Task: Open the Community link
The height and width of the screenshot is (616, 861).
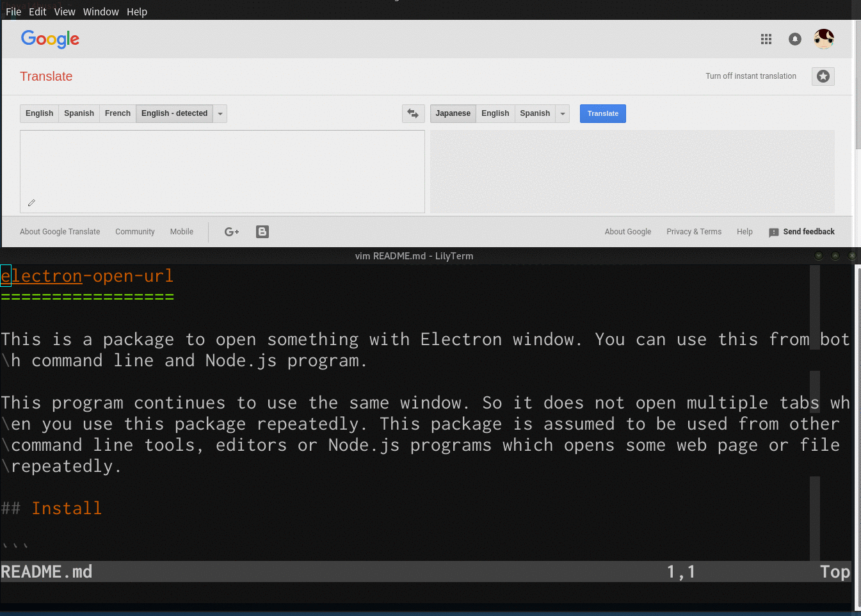Action: 135,232
